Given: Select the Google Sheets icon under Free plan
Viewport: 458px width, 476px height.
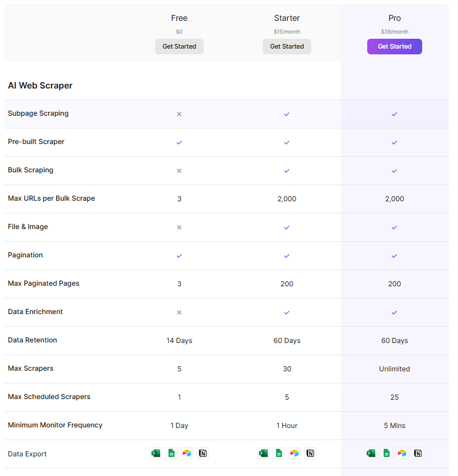Looking at the screenshot, I should (171, 453).
